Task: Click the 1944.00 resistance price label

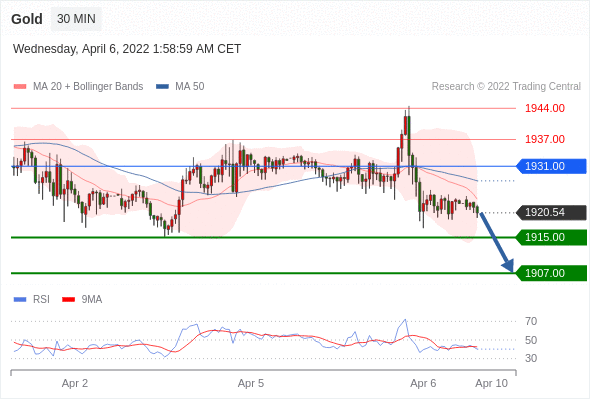Action: tap(545, 108)
